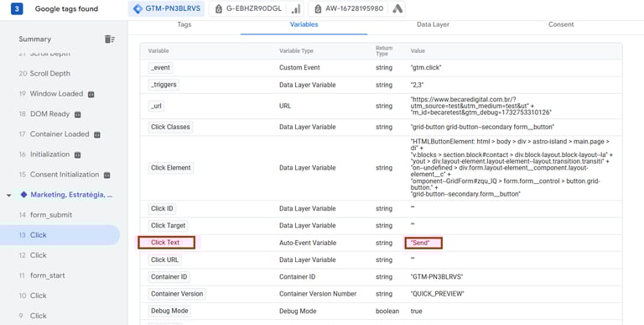Select event 15 Consent Initialization

click(65, 175)
